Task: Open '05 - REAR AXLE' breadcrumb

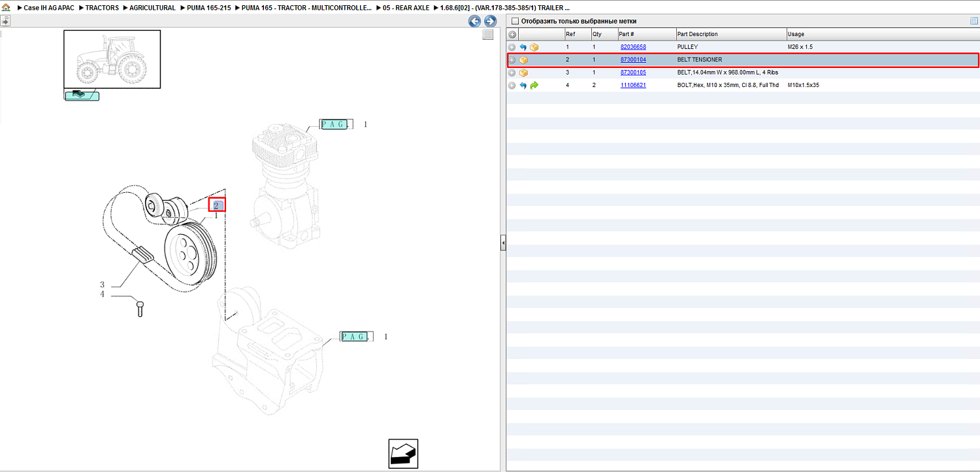Action: pyautogui.click(x=407, y=8)
